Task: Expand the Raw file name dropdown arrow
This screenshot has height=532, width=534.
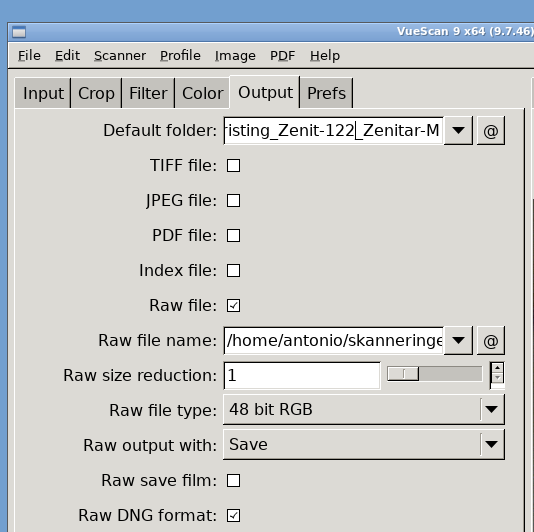Action: coord(458,341)
